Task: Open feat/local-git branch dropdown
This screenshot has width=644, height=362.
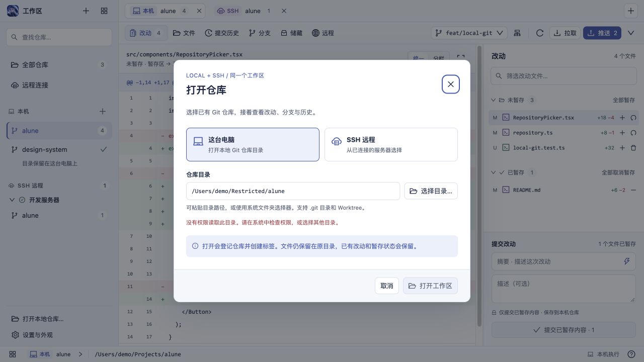Action: pyautogui.click(x=469, y=33)
